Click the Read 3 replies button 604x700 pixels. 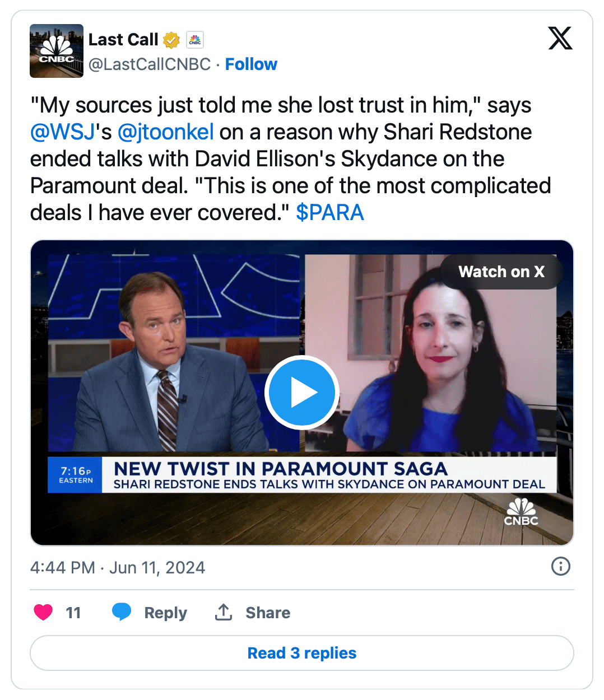pyautogui.click(x=302, y=653)
